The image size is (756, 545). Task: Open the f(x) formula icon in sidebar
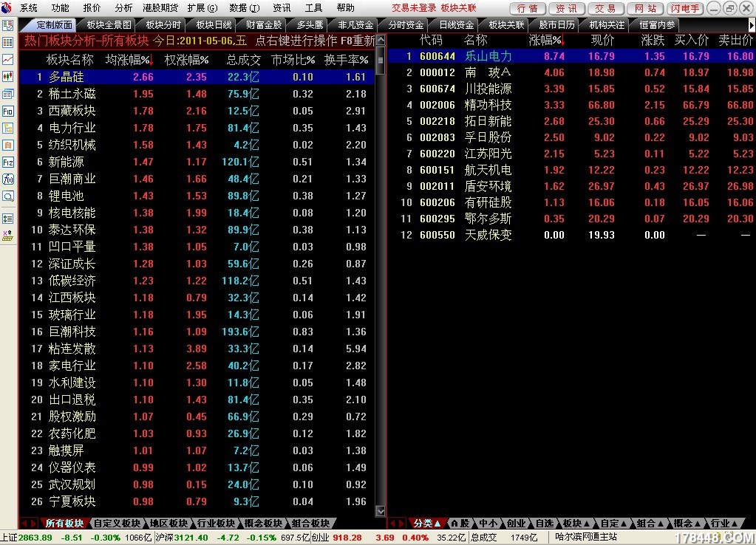(8, 179)
